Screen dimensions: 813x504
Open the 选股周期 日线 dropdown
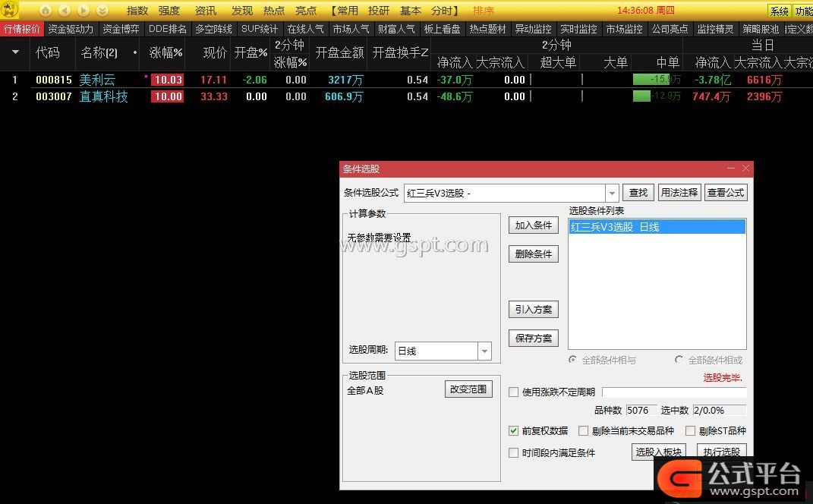(484, 351)
